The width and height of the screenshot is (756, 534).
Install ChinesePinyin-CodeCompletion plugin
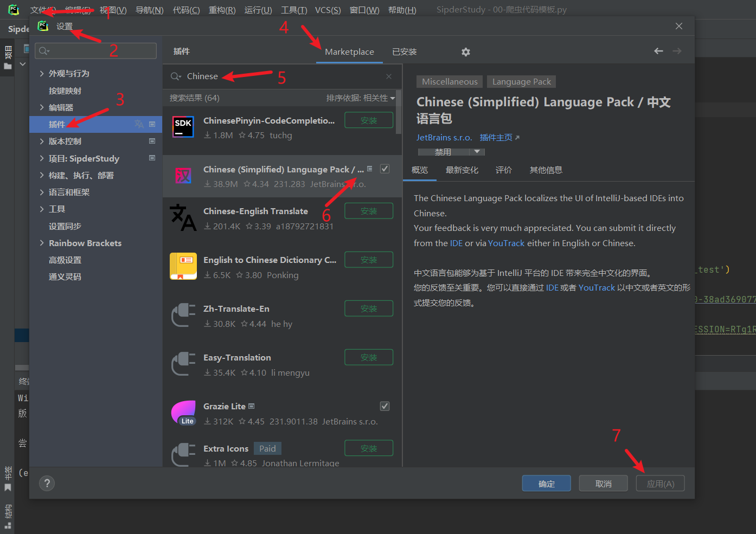[369, 120]
